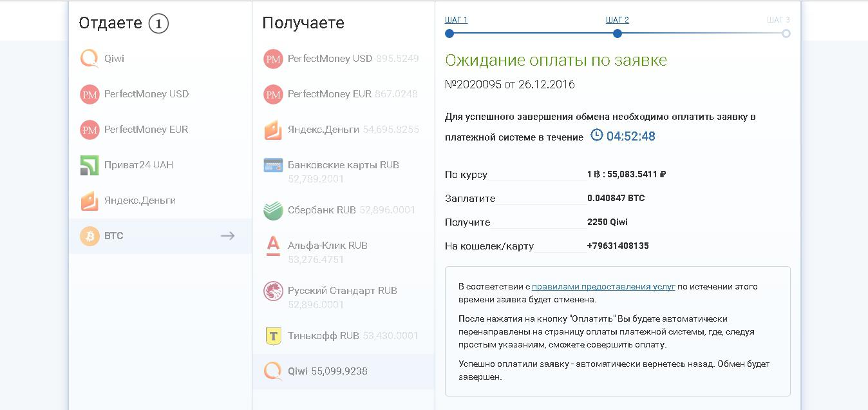Viewport: 868px width, 410px height.
Task: Select Альфа-Клик RUB to receive
Action: (x=343, y=251)
